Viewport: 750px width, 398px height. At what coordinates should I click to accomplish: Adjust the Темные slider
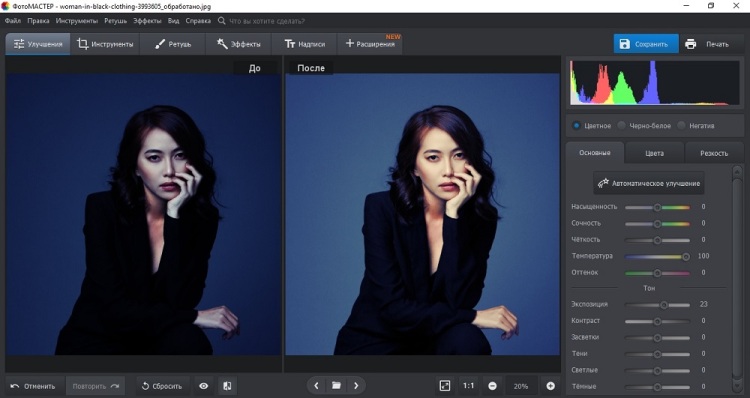tap(657, 387)
